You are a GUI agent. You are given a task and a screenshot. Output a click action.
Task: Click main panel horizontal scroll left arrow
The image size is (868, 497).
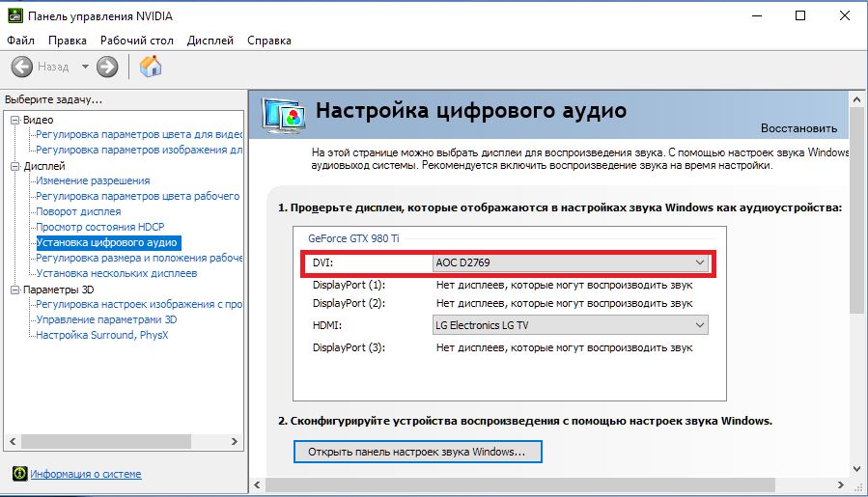pos(257,484)
